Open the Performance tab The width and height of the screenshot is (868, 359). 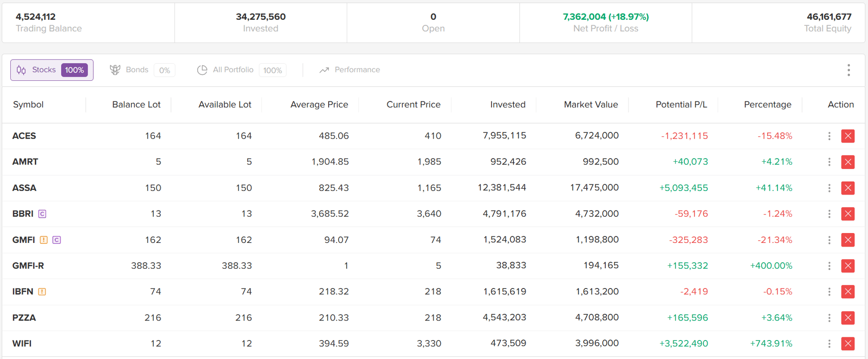pos(349,70)
